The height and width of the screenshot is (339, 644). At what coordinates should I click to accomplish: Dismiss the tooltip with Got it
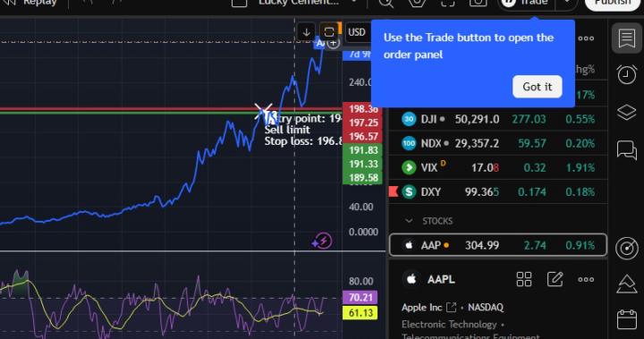pyautogui.click(x=538, y=87)
